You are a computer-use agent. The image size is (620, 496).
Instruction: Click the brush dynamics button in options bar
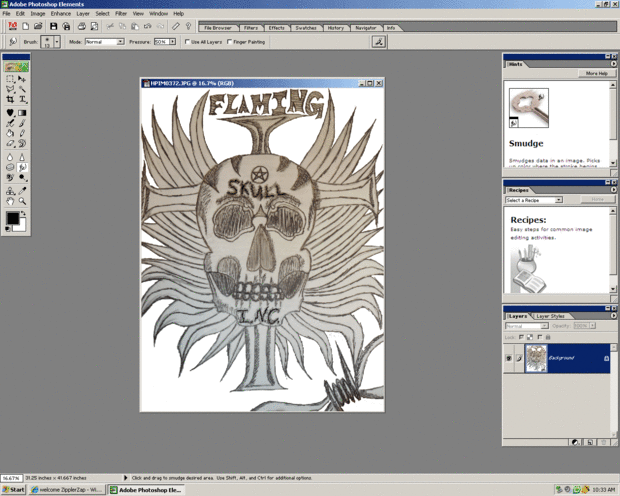click(379, 42)
